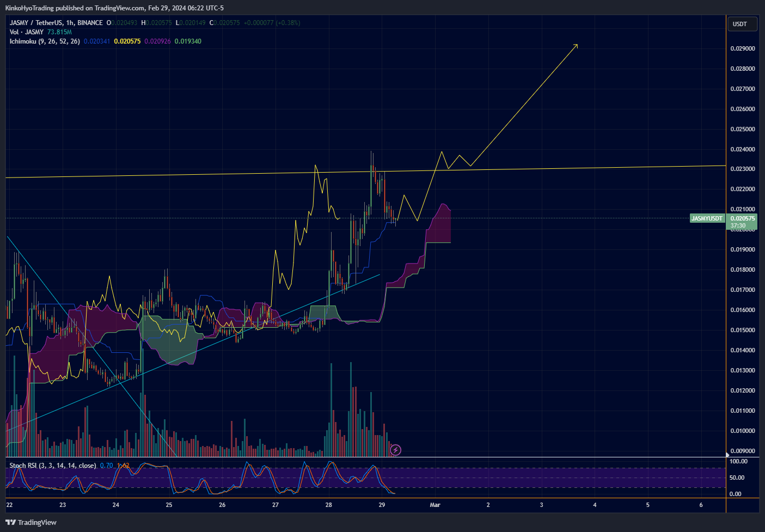Click the date label 24 on time axis
The height and width of the screenshot is (532, 765).
[116, 505]
